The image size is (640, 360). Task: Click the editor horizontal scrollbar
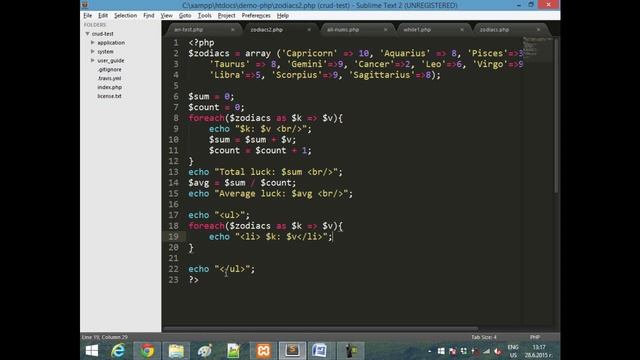coord(320,328)
